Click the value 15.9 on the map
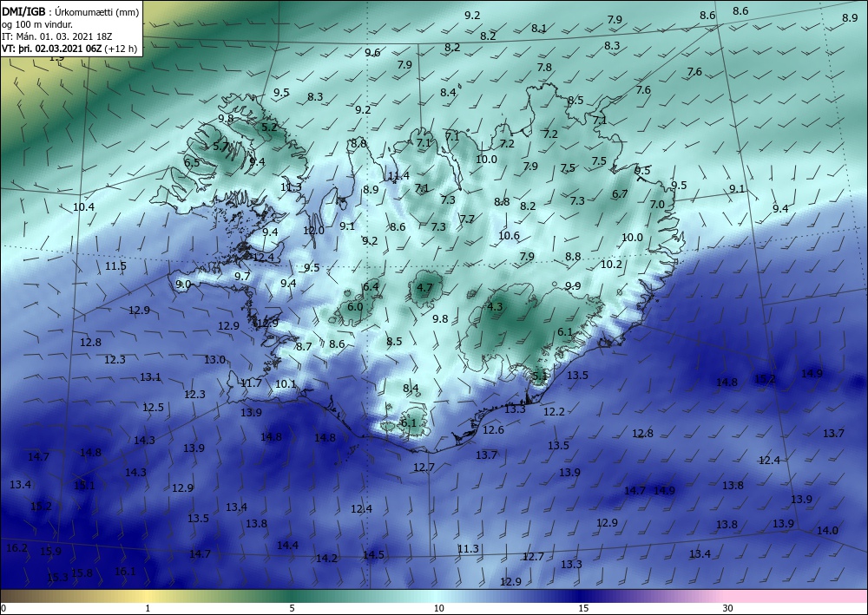The height and width of the screenshot is (615, 868). pyautogui.click(x=51, y=552)
